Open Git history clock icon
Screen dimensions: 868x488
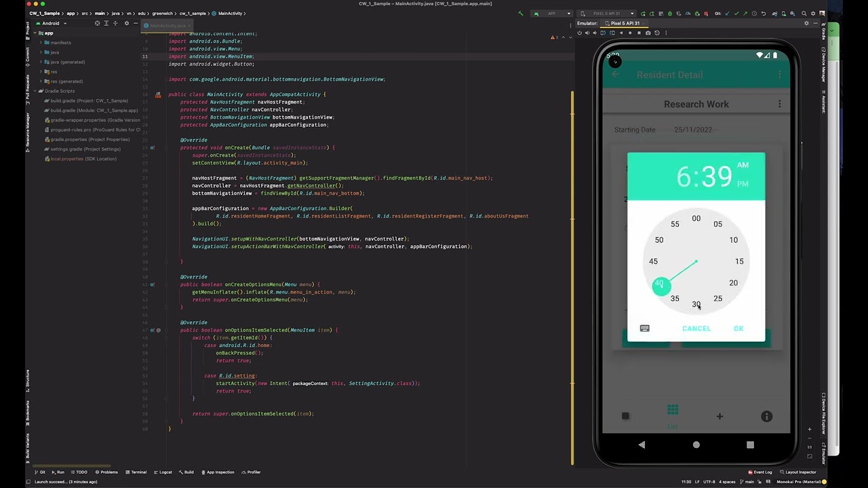(x=754, y=14)
